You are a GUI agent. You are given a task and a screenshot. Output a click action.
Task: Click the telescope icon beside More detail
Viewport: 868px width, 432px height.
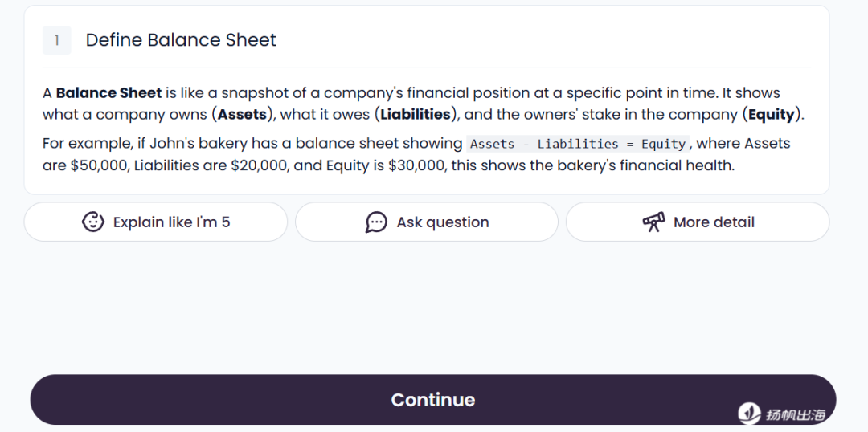pos(653,222)
